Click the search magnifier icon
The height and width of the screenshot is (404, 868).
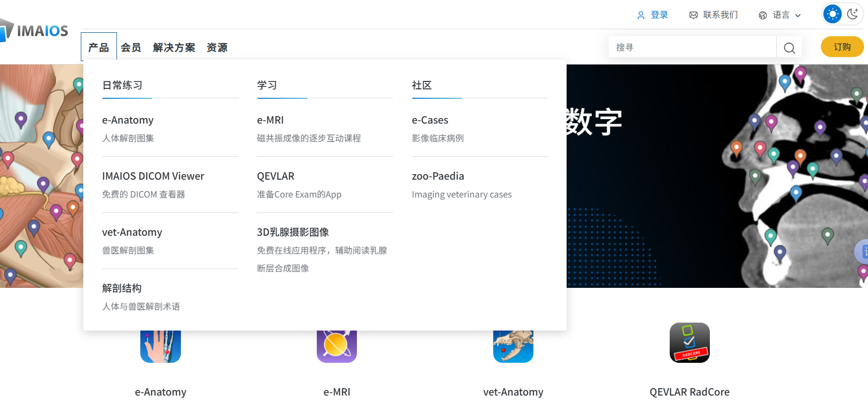click(789, 48)
